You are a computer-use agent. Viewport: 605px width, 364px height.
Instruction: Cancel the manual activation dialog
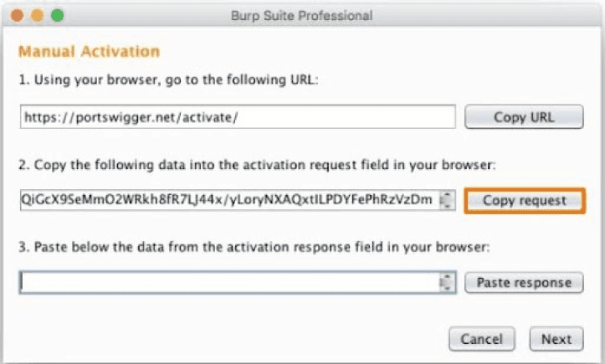481,339
